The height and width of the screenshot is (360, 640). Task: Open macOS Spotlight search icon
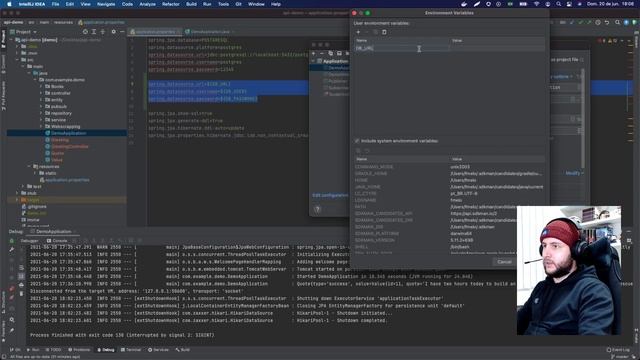point(558,4)
